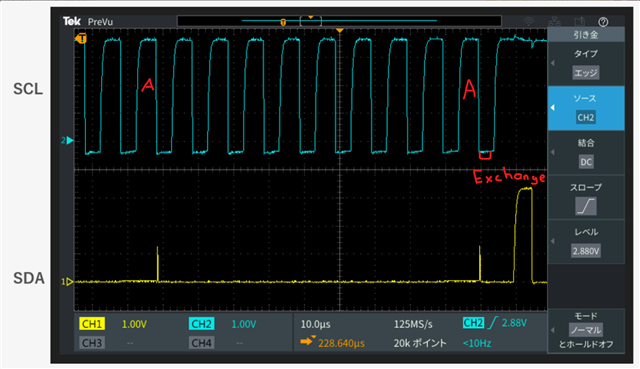Open the モード mode and holdoff menu
Screen dimensions: 640x369
click(586, 330)
